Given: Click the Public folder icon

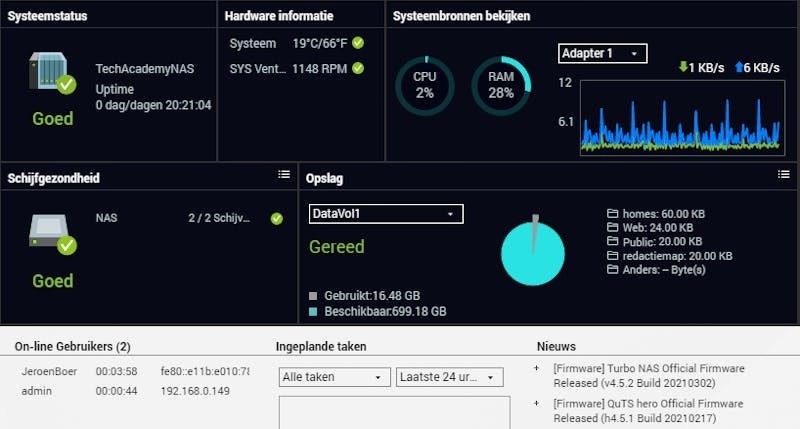Looking at the screenshot, I should pos(612,241).
